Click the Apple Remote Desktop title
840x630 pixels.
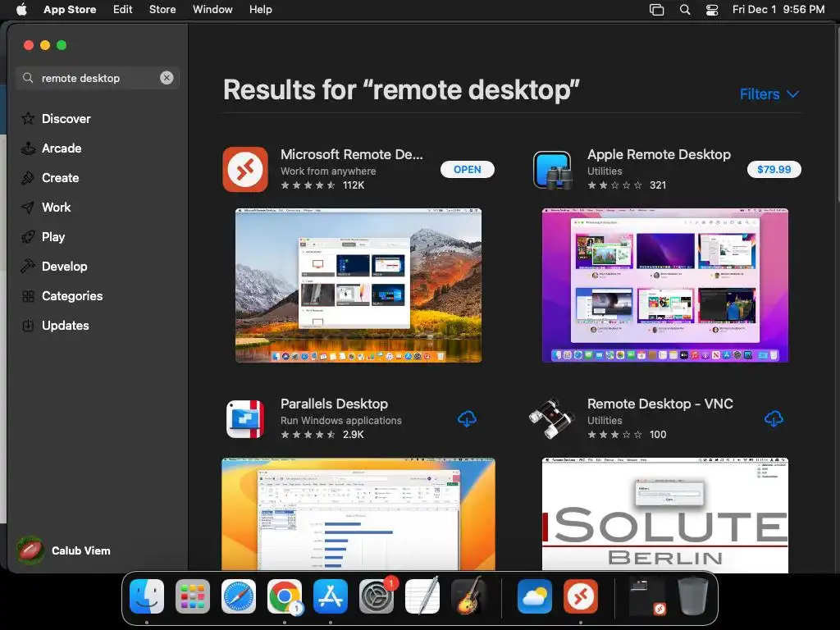(659, 154)
